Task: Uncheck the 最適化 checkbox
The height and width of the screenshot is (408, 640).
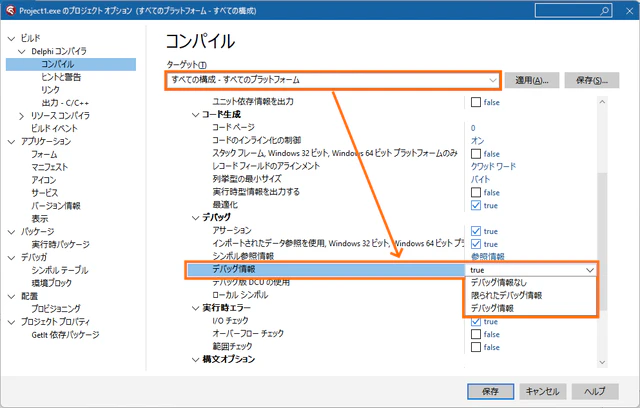Action: click(476, 205)
